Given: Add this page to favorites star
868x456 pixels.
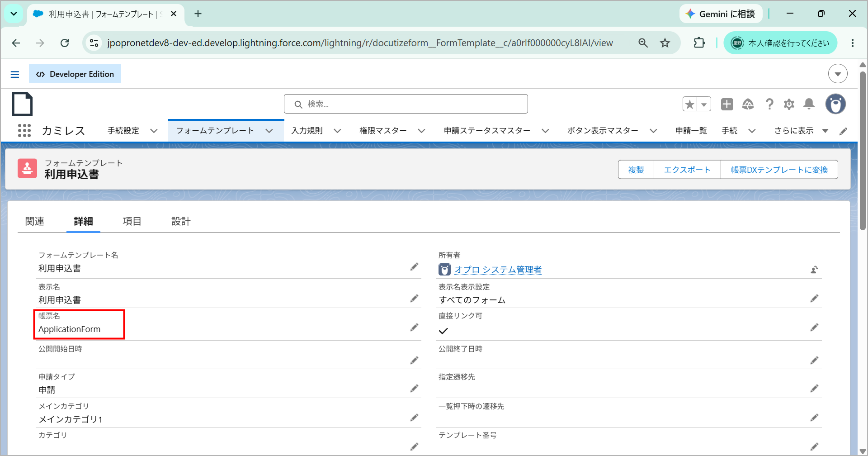Looking at the screenshot, I should click(x=690, y=104).
